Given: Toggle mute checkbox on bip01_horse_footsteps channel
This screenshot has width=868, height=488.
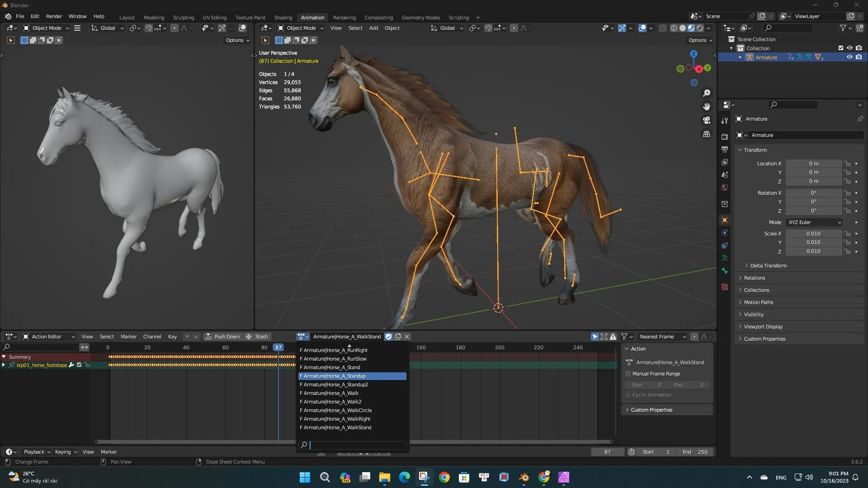Looking at the screenshot, I should 79,365.
